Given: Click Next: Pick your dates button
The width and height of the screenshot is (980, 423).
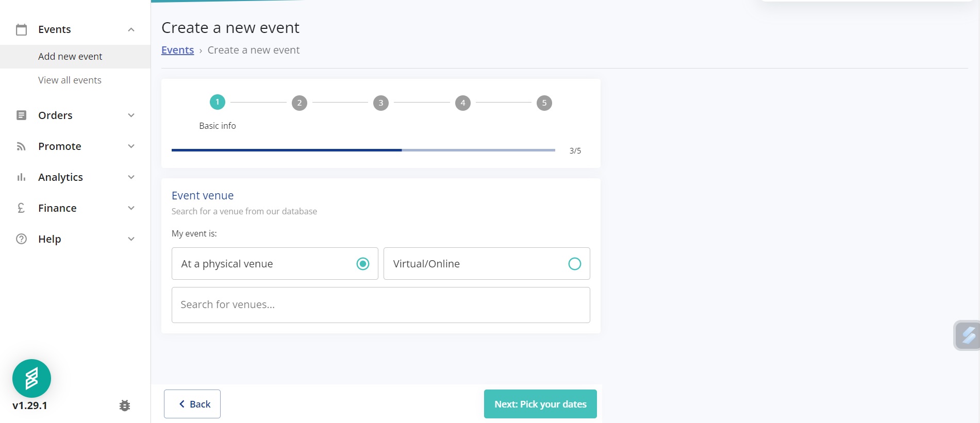Looking at the screenshot, I should (540, 404).
